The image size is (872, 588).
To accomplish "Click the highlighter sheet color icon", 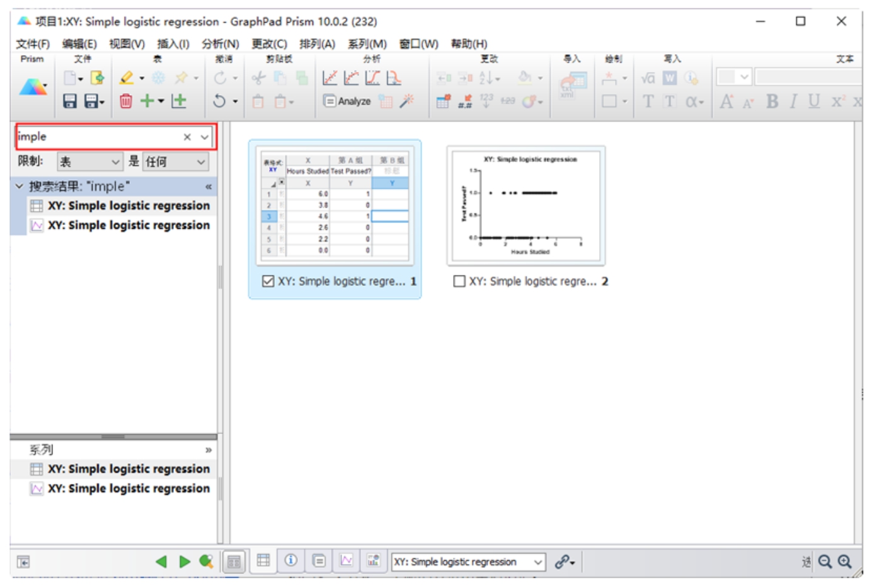I will 127,78.
